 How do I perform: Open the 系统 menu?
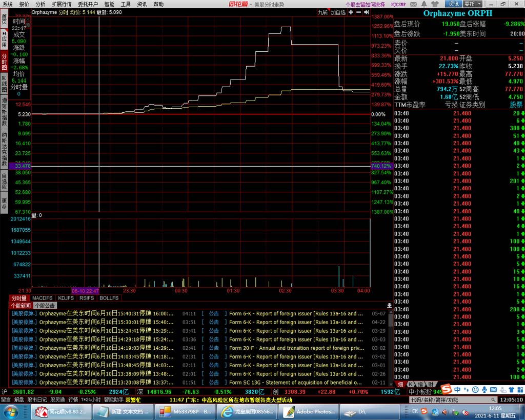(7, 4)
